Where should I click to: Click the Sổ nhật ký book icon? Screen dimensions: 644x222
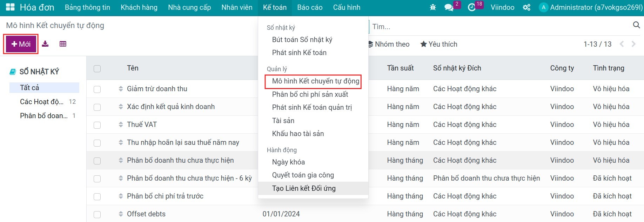tap(13, 72)
